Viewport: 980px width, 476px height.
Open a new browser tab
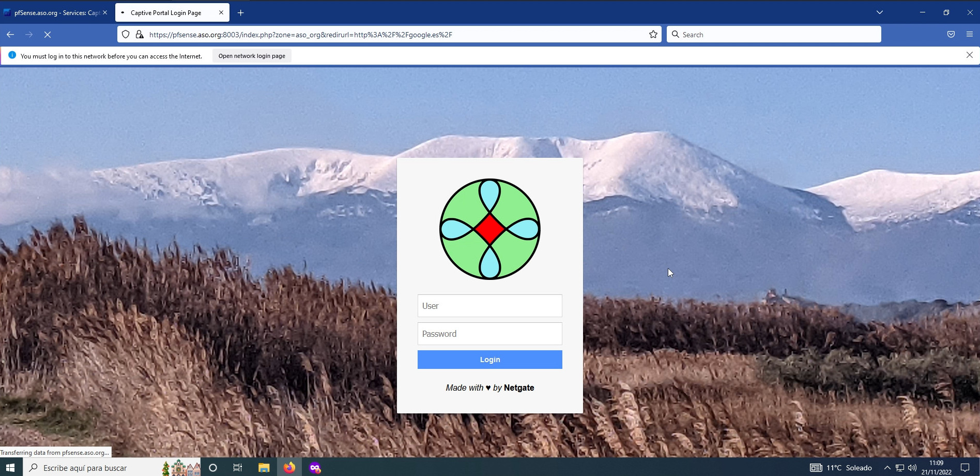(x=241, y=13)
